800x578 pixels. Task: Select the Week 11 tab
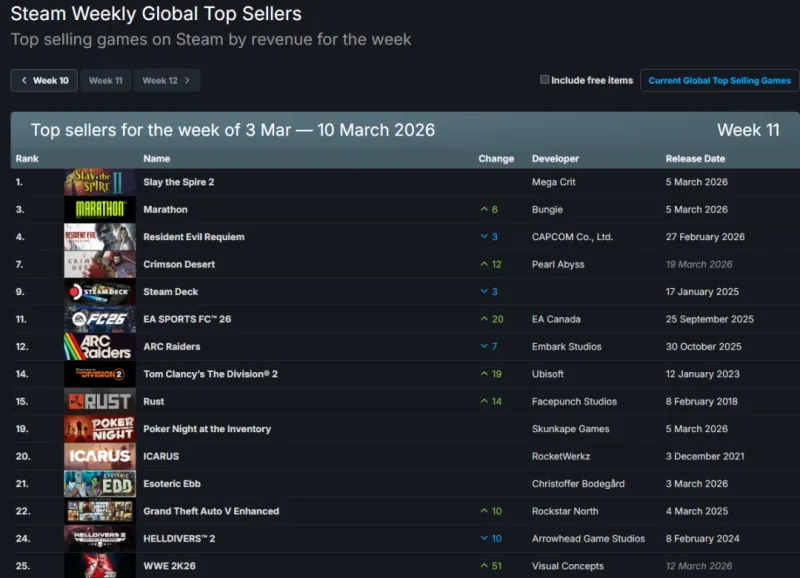[x=106, y=80]
